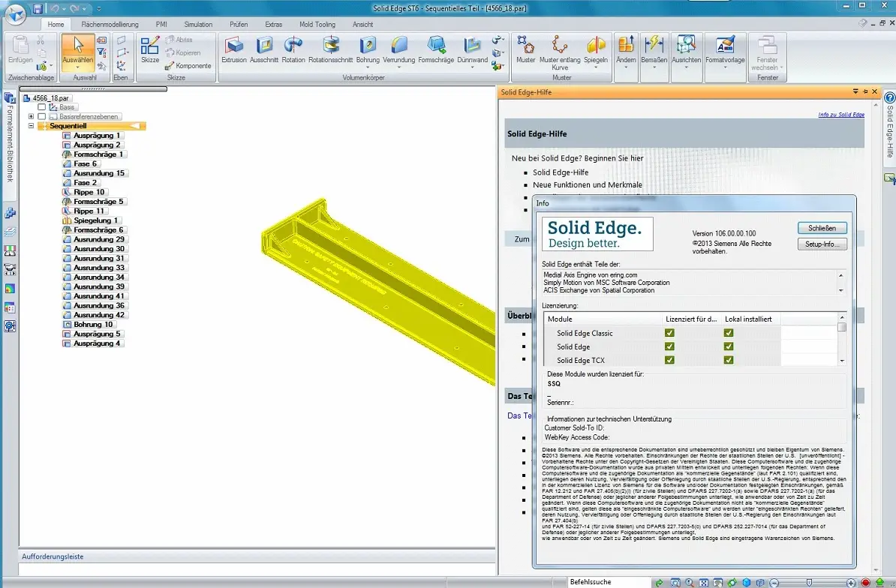Viewport: 896px width, 588px height.
Task: Select the Spiegeln mirror tool
Action: pyautogui.click(x=596, y=48)
